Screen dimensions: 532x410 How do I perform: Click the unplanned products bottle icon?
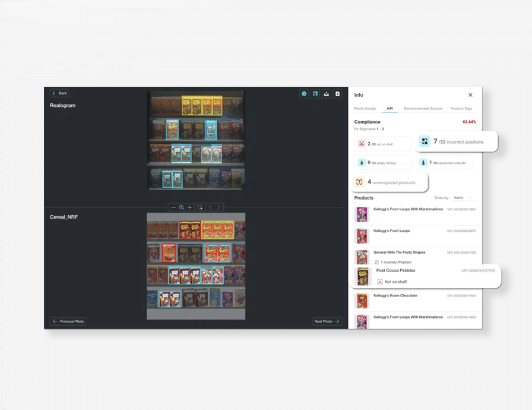[423, 163]
